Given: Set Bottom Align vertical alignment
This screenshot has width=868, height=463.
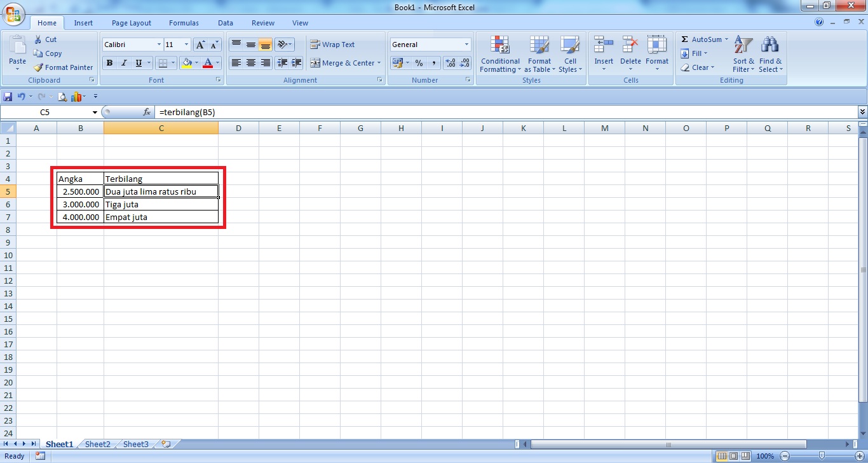Looking at the screenshot, I should click(266, 45).
